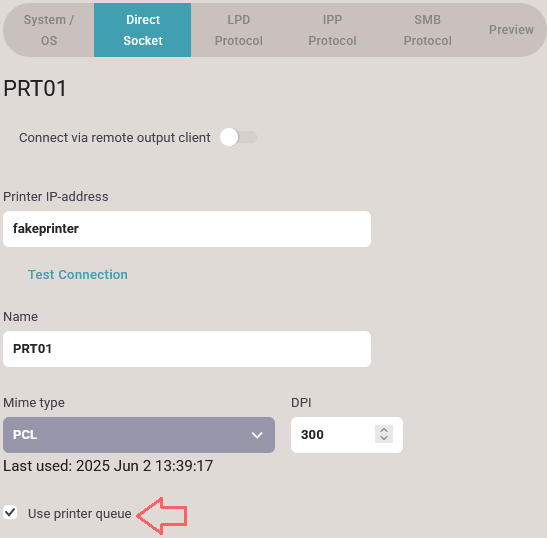
Task: Click the Mime type label text
Action: [34, 403]
